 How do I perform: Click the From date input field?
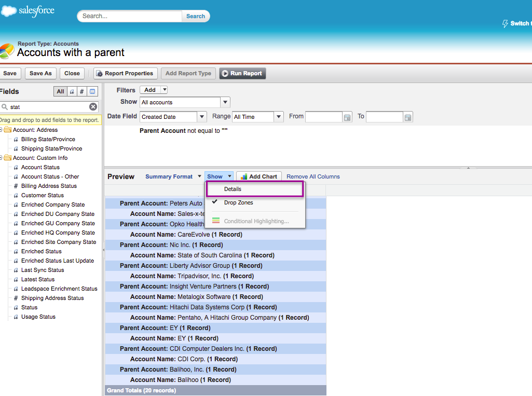point(324,117)
